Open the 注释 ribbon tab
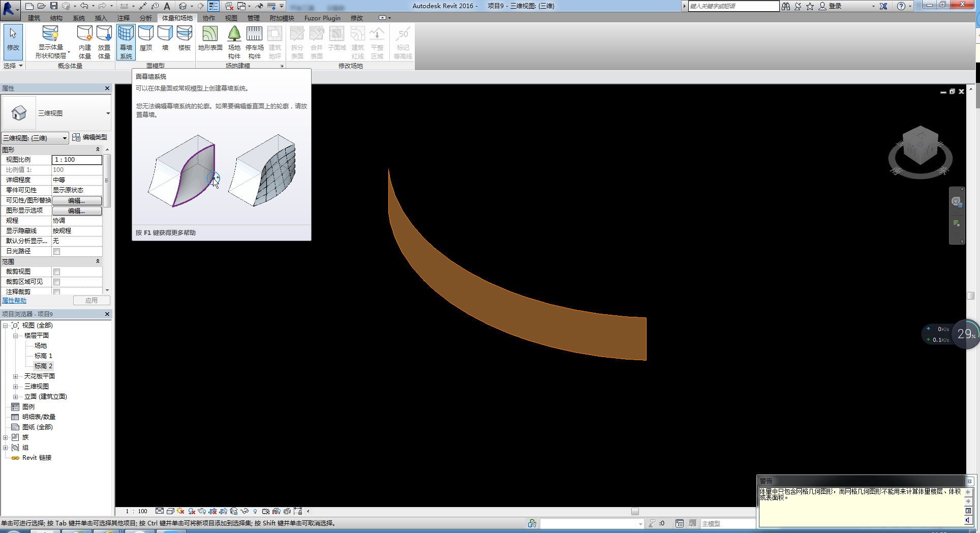Image resolution: width=980 pixels, height=533 pixels. pyautogui.click(x=124, y=18)
